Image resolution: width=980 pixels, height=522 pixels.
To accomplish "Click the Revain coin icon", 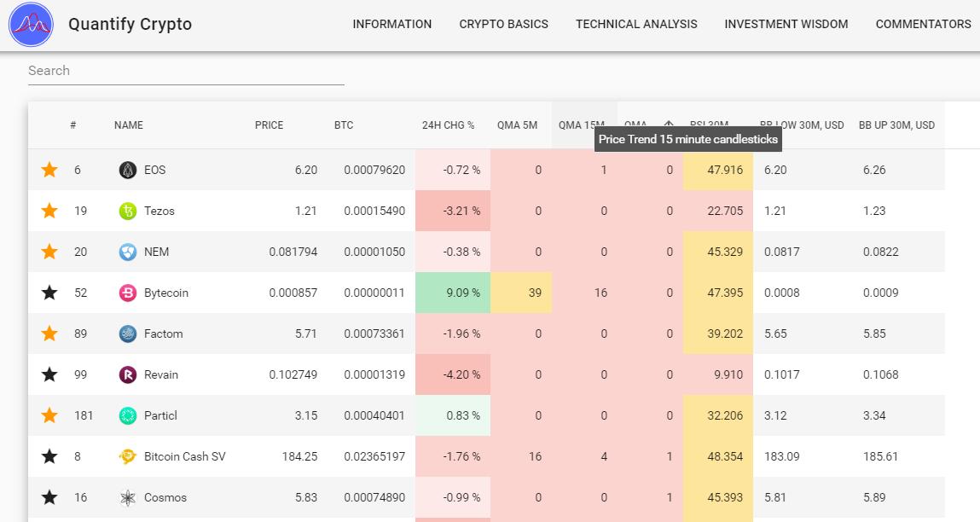I will point(127,374).
